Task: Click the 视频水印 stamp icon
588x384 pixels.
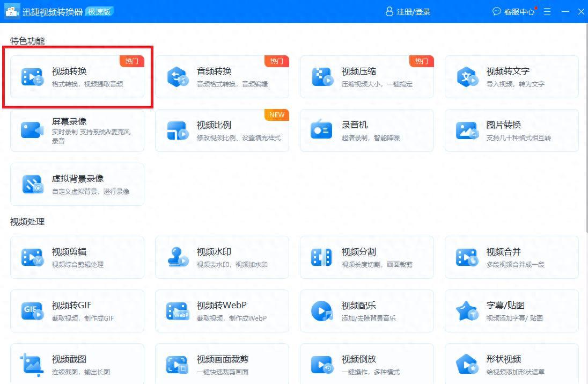Action: 178,257
